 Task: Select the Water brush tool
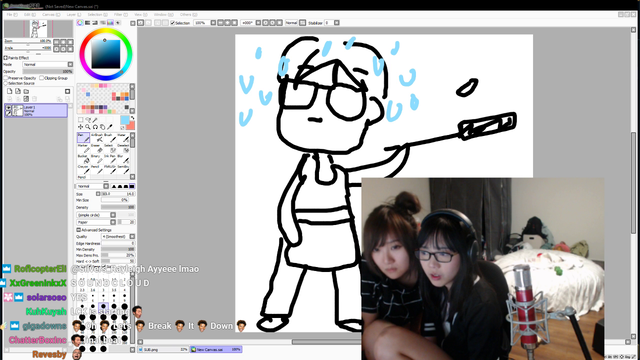coord(122,138)
